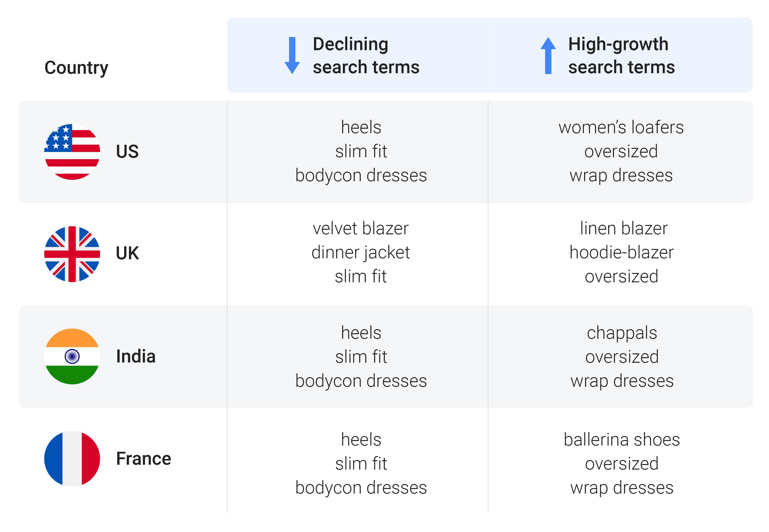Click the blue up arrow for high-growth terms
The height and width of the screenshot is (532, 769).
click(x=548, y=55)
